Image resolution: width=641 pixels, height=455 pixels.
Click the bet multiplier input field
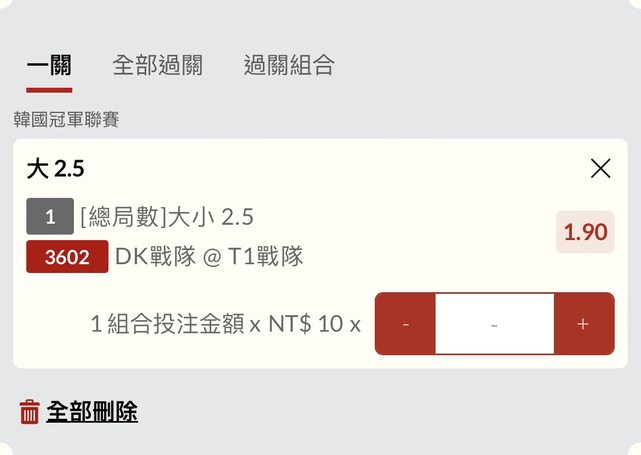(x=494, y=324)
